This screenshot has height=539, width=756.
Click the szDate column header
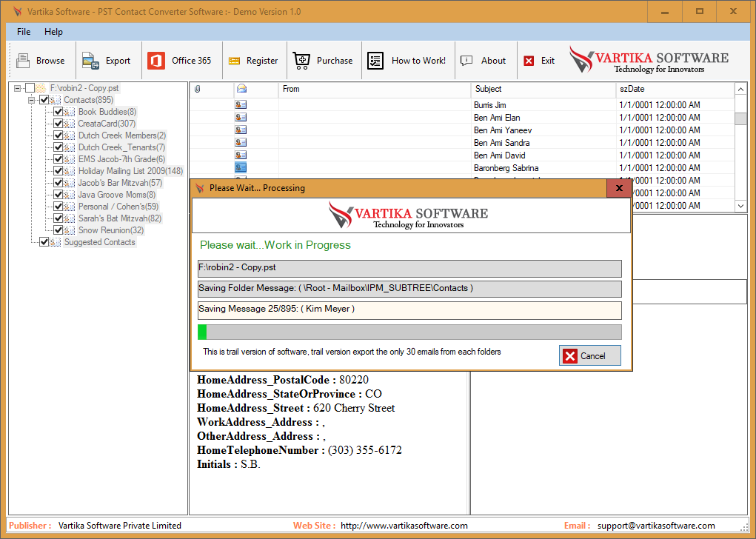[675, 89]
